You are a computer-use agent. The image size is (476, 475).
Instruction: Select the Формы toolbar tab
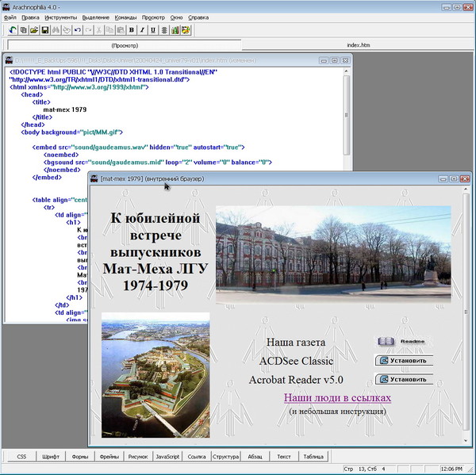[x=80, y=456]
